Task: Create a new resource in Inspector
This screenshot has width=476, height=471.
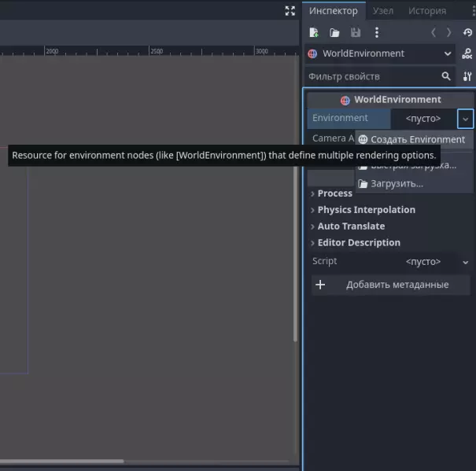Action: pos(314,32)
